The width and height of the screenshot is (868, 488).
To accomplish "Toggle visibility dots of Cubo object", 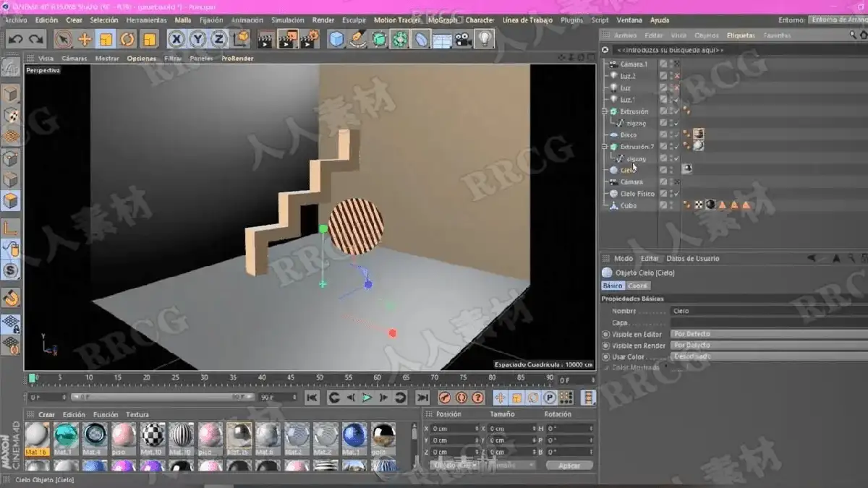I will pyautogui.click(x=671, y=205).
